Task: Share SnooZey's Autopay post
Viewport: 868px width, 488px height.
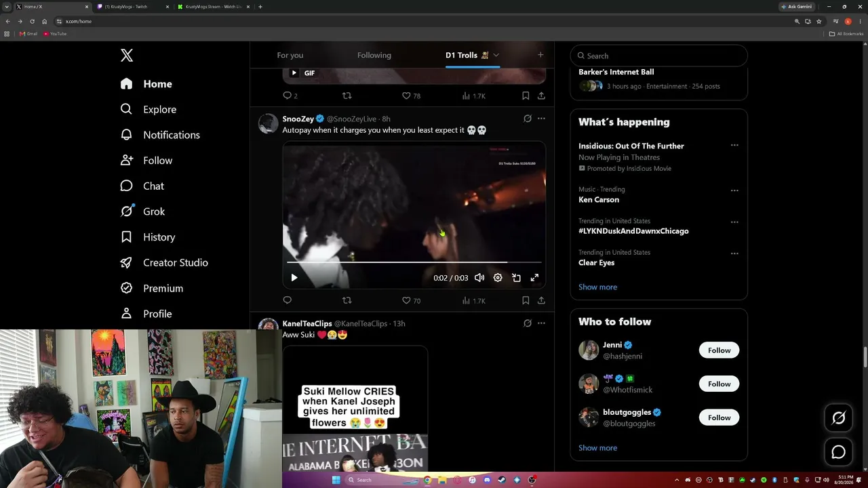Action: click(541, 300)
